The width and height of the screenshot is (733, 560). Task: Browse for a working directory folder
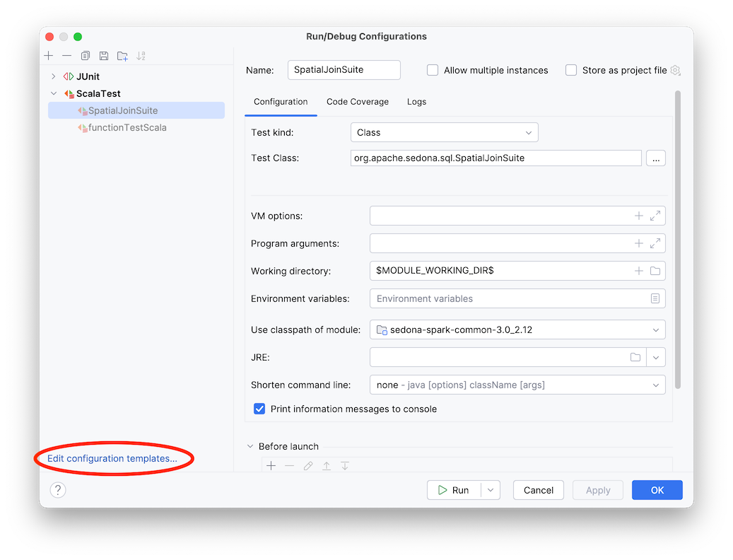pyautogui.click(x=655, y=271)
